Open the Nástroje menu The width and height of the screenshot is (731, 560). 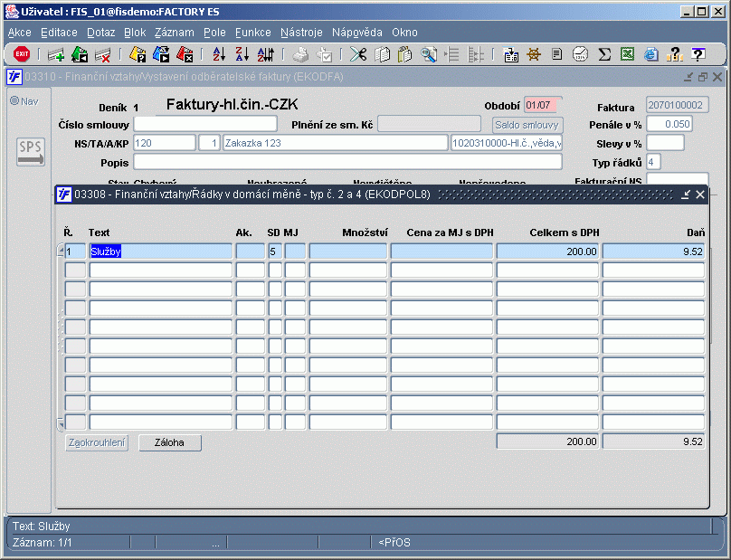[x=301, y=33]
